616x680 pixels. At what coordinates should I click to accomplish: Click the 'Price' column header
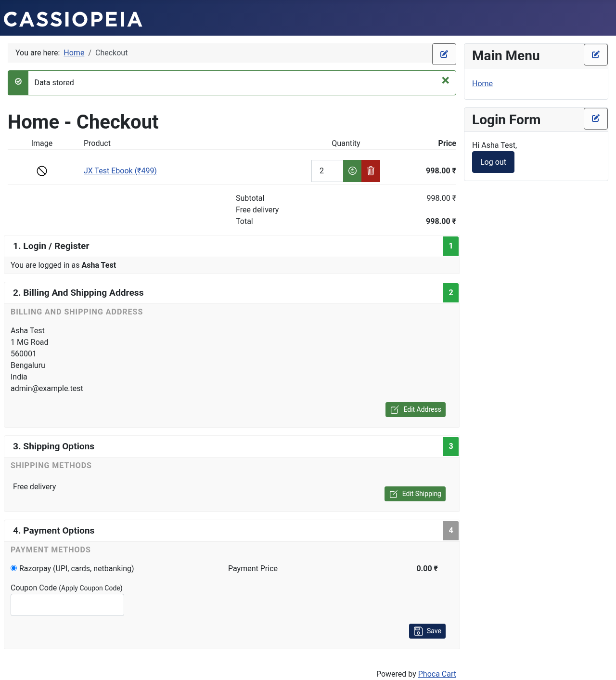point(447,143)
